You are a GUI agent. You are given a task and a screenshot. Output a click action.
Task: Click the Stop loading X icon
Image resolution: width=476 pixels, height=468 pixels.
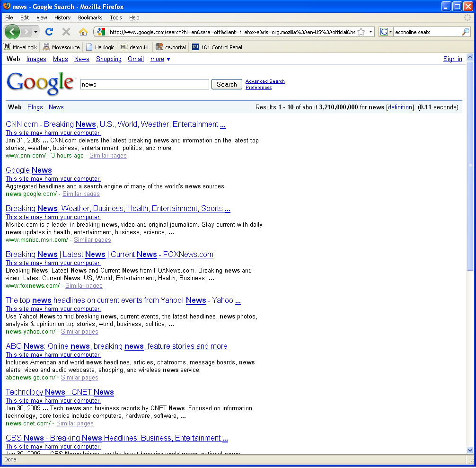[x=66, y=32]
